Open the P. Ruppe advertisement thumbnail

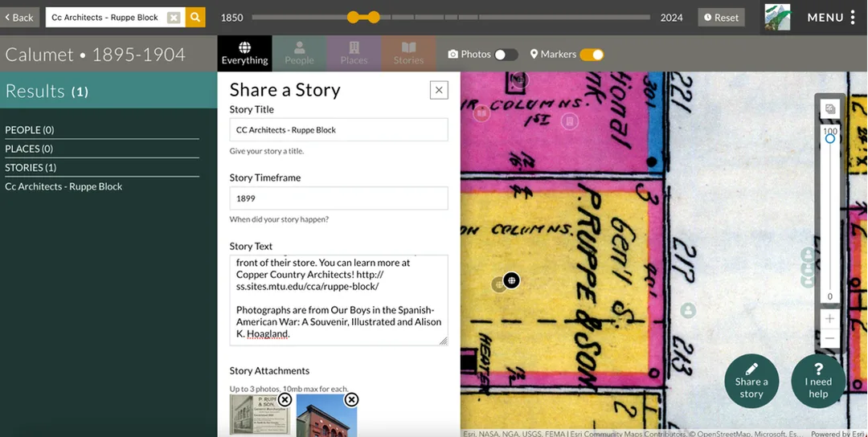click(x=259, y=416)
